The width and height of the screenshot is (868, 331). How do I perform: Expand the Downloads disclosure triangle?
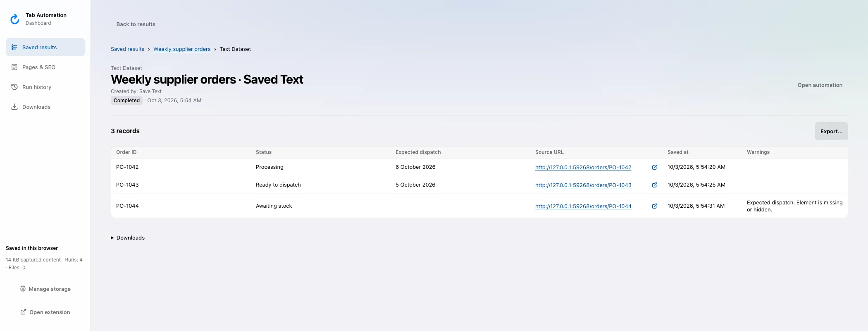click(x=112, y=238)
